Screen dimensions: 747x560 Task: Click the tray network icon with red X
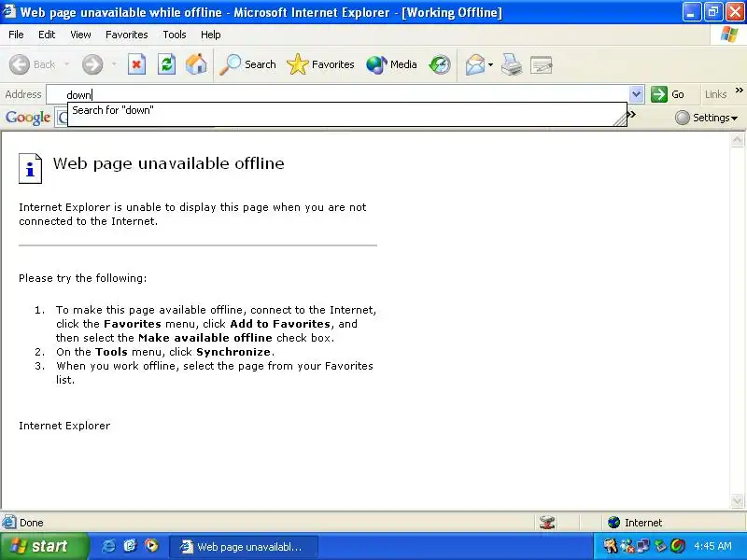point(627,546)
